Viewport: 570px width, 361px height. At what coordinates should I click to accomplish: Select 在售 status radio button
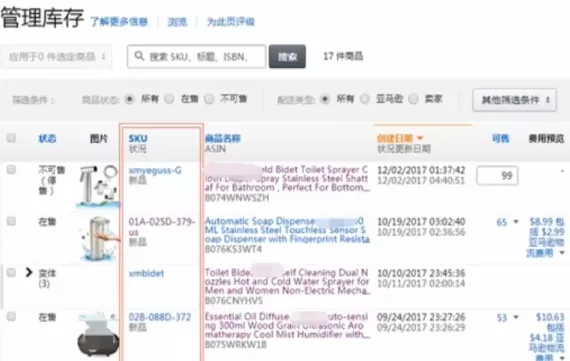coord(169,99)
